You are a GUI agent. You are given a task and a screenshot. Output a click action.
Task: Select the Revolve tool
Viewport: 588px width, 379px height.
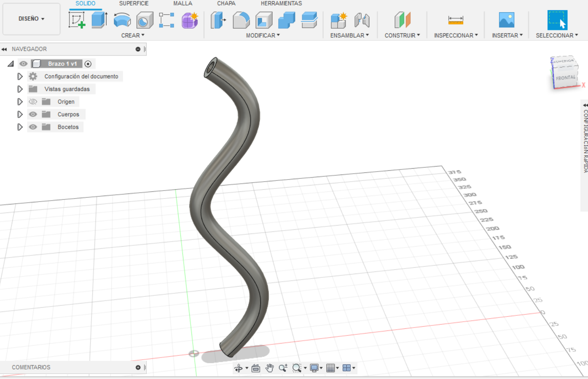pos(122,19)
